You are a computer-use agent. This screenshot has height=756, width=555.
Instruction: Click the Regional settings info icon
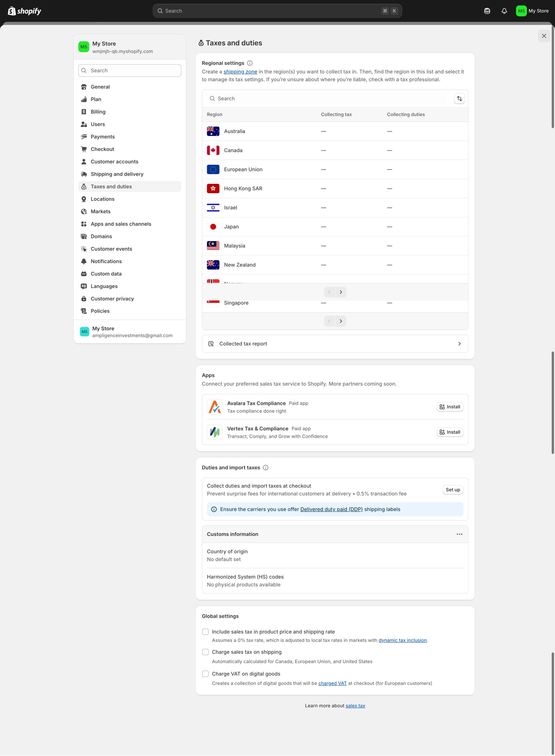(x=250, y=63)
